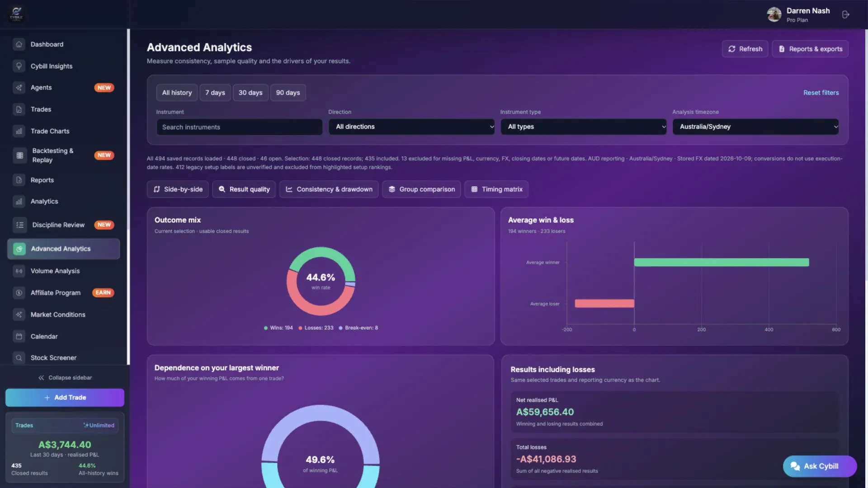Click the logout icon beside Darren Nash

(x=846, y=14)
